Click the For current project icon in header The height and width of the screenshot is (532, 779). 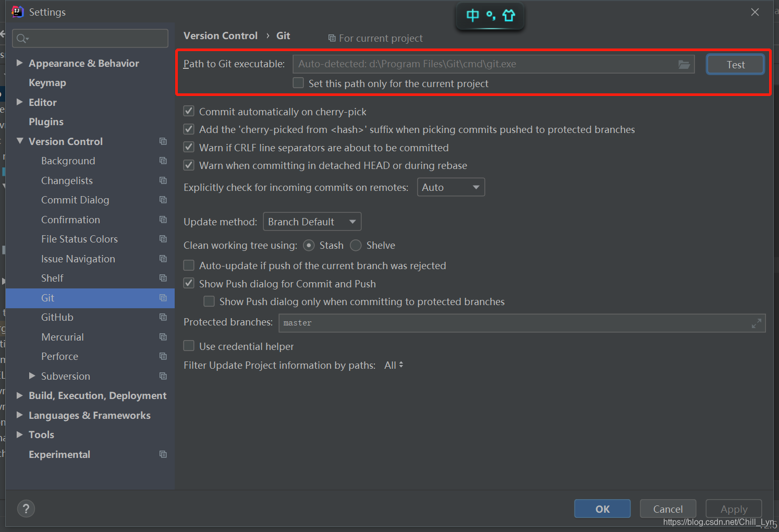(x=332, y=38)
